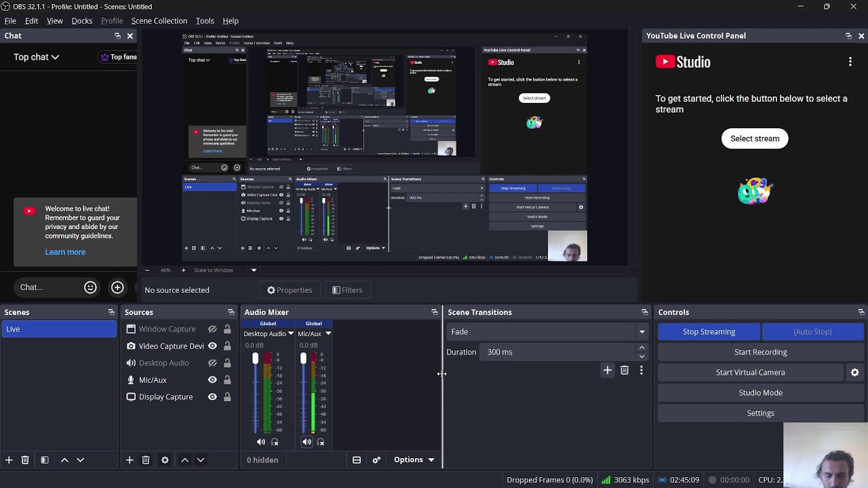Add a new scene with the plus icon
Image resolution: width=868 pixels, height=488 pixels.
pos(9,460)
